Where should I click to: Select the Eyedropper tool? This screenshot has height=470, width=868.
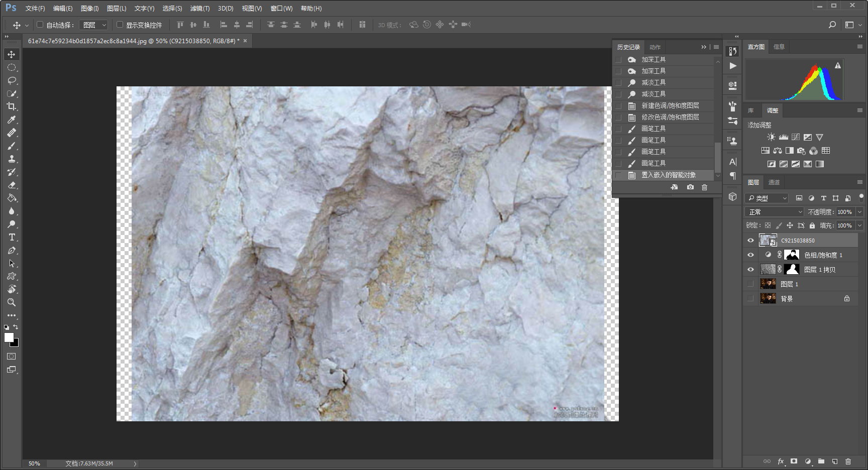click(12, 120)
